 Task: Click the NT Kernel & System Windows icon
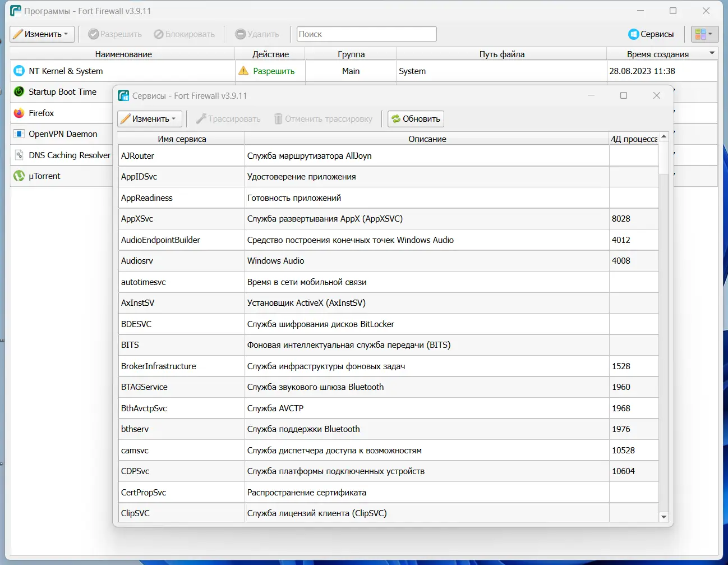pyautogui.click(x=19, y=71)
